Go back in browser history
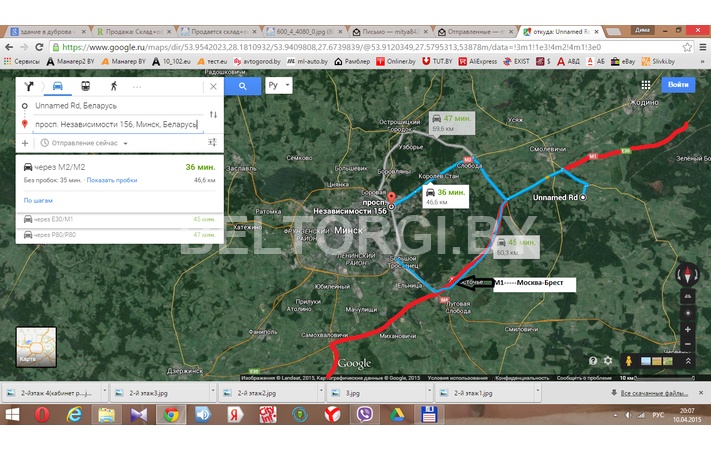Image resolution: width=711 pixels, height=450 pixels. tap(9, 47)
